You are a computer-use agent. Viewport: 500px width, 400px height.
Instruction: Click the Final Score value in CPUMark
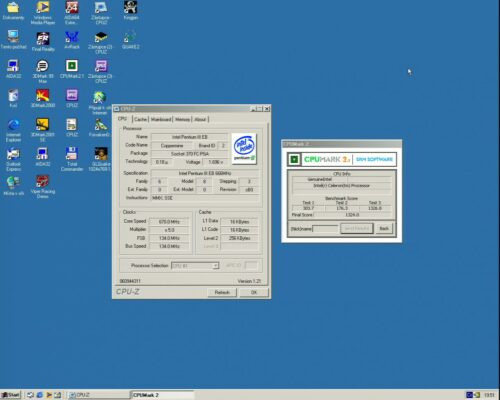coord(352,215)
